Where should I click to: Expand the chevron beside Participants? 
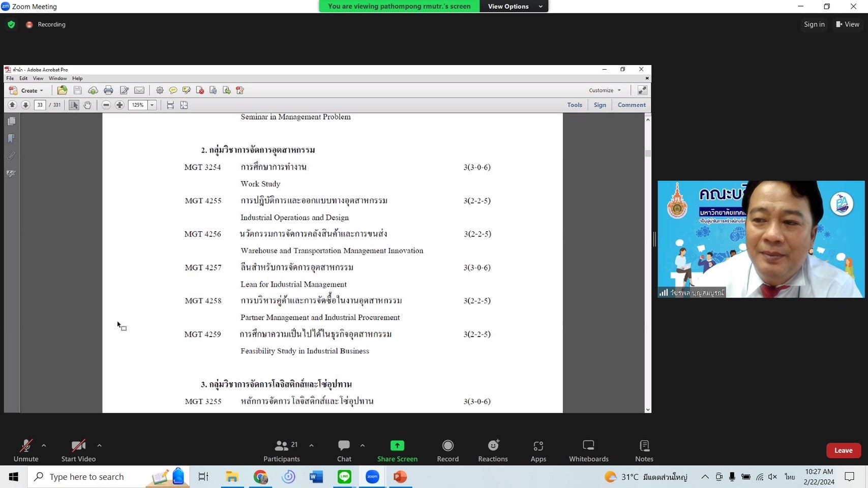tap(311, 445)
